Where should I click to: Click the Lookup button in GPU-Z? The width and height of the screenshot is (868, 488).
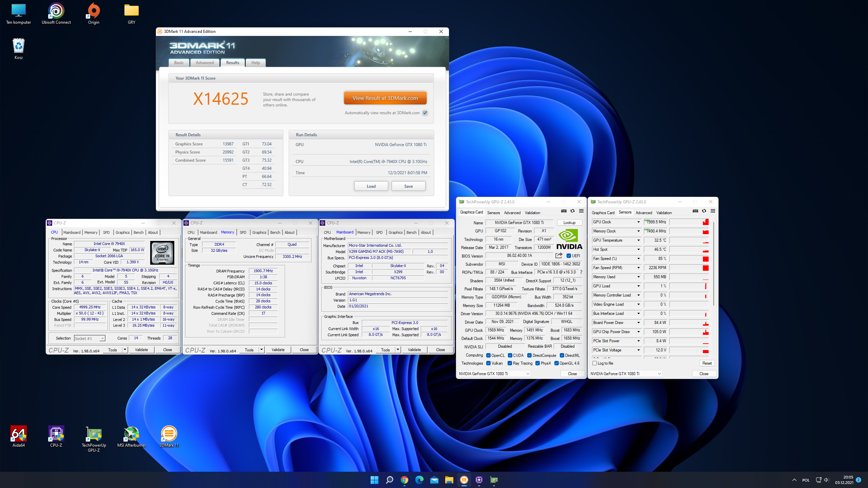point(569,223)
